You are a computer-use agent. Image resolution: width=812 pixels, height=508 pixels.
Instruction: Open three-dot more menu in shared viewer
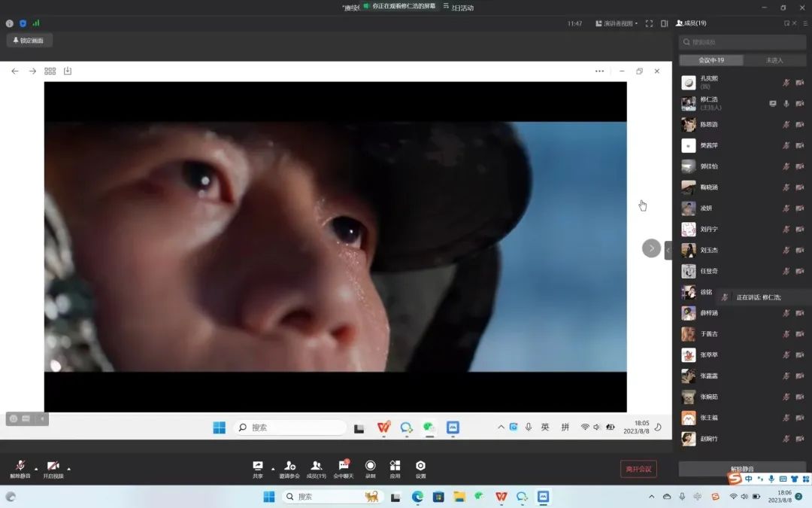(x=600, y=71)
